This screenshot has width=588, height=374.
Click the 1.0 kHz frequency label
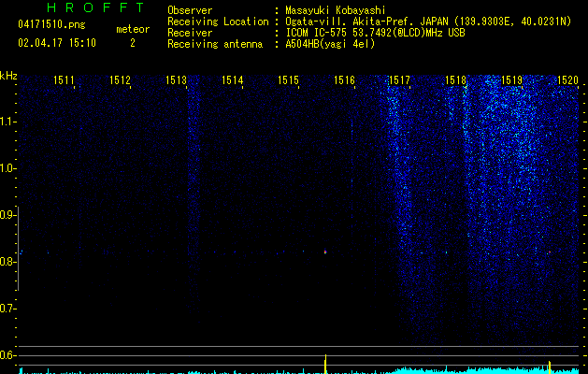pyautogui.click(x=7, y=168)
